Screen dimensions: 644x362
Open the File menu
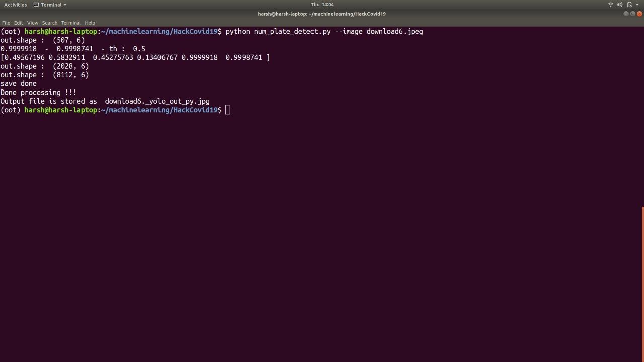tap(6, 23)
